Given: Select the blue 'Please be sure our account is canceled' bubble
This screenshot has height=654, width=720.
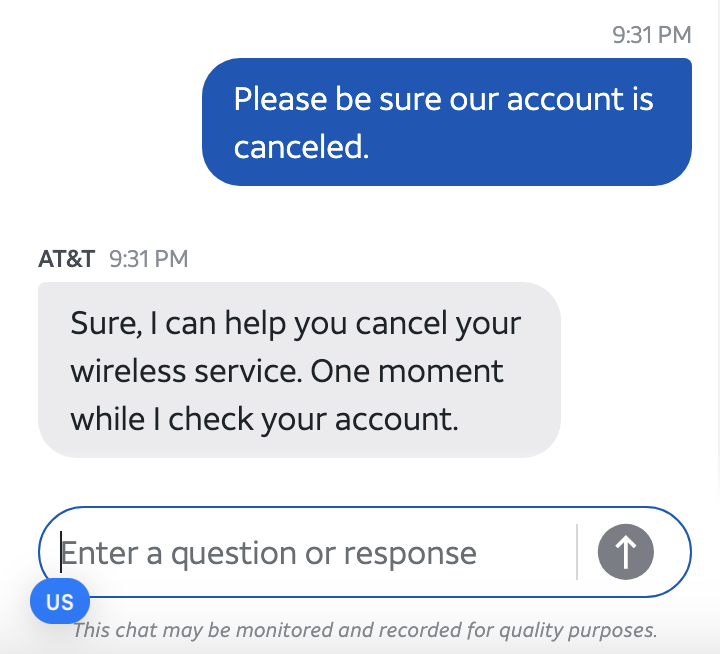Looking at the screenshot, I should [x=447, y=122].
